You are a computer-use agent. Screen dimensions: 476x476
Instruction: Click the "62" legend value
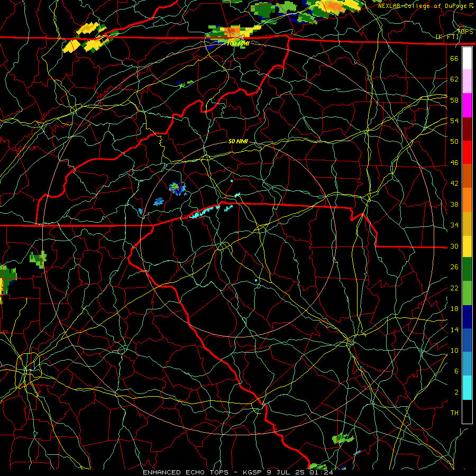(454, 79)
